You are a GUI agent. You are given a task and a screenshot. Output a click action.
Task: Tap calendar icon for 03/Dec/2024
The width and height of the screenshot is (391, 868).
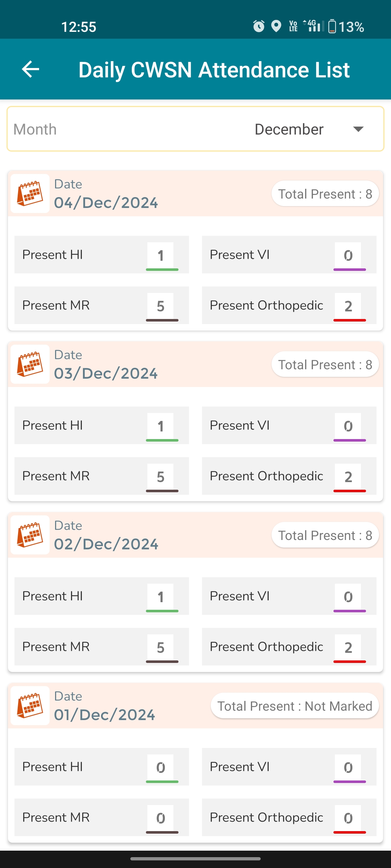coord(30,364)
